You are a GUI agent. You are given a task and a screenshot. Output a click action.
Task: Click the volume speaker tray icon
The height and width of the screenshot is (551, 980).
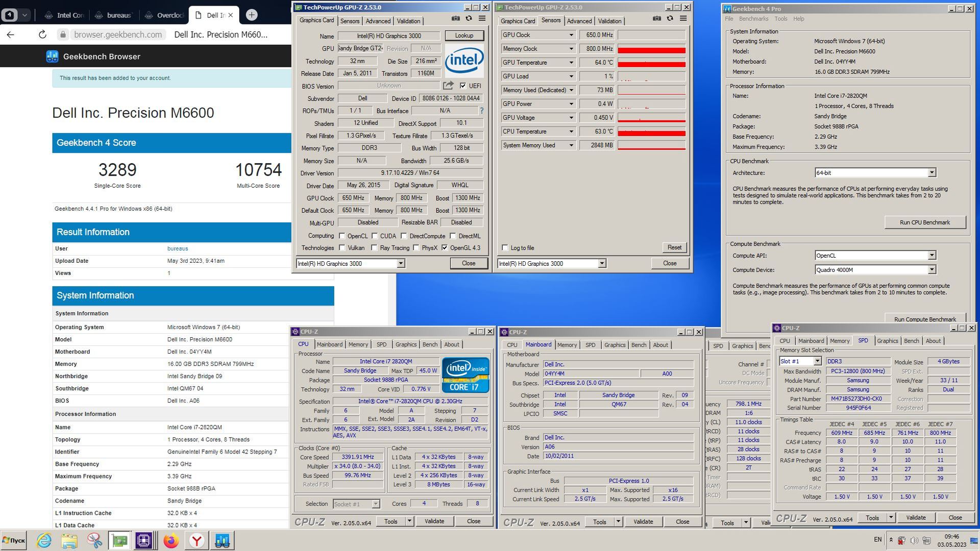914,540
